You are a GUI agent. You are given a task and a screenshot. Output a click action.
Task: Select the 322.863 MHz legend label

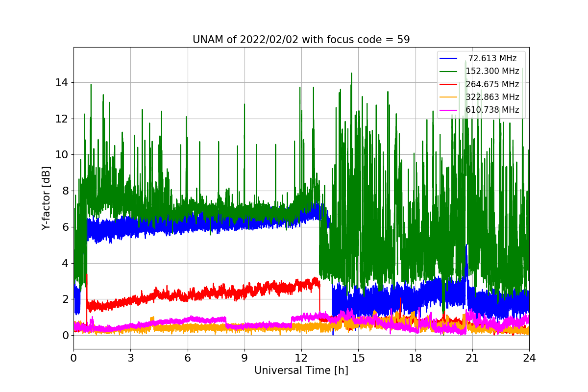tap(492, 97)
